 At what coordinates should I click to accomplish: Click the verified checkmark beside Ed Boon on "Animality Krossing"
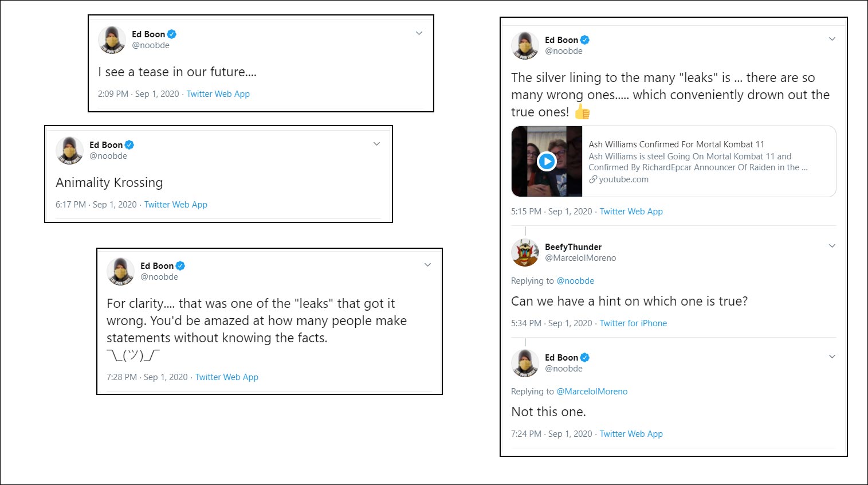tap(129, 144)
